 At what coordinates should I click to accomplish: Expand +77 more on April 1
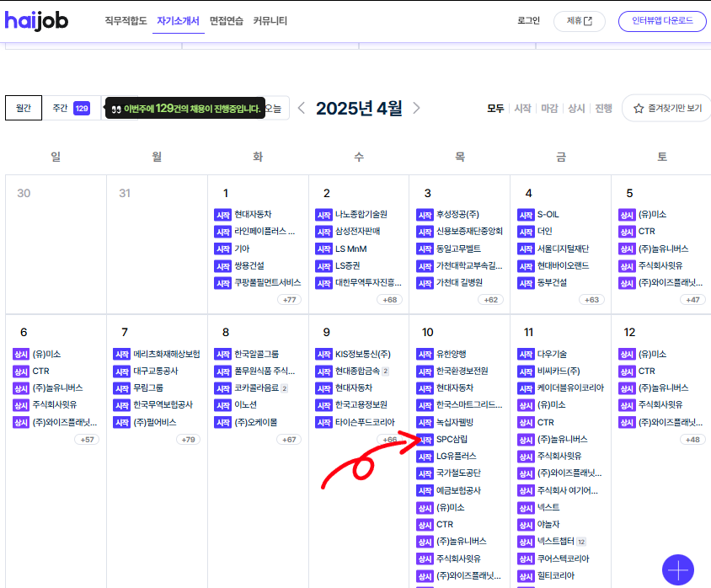tap(289, 300)
